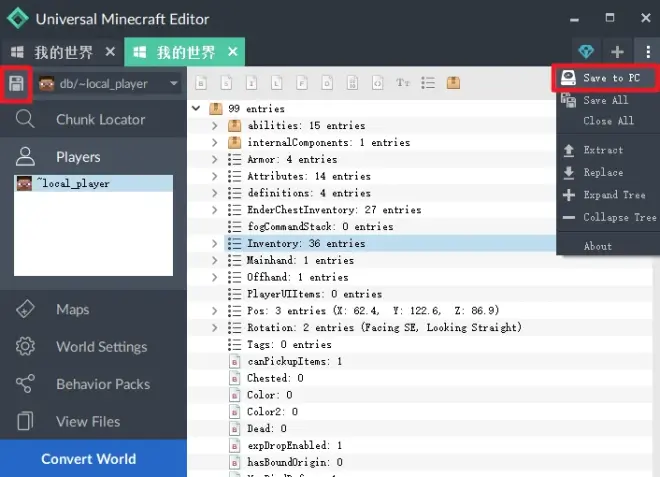Expand the Inventory node
Screen dimensions: 660x477
tap(215, 243)
